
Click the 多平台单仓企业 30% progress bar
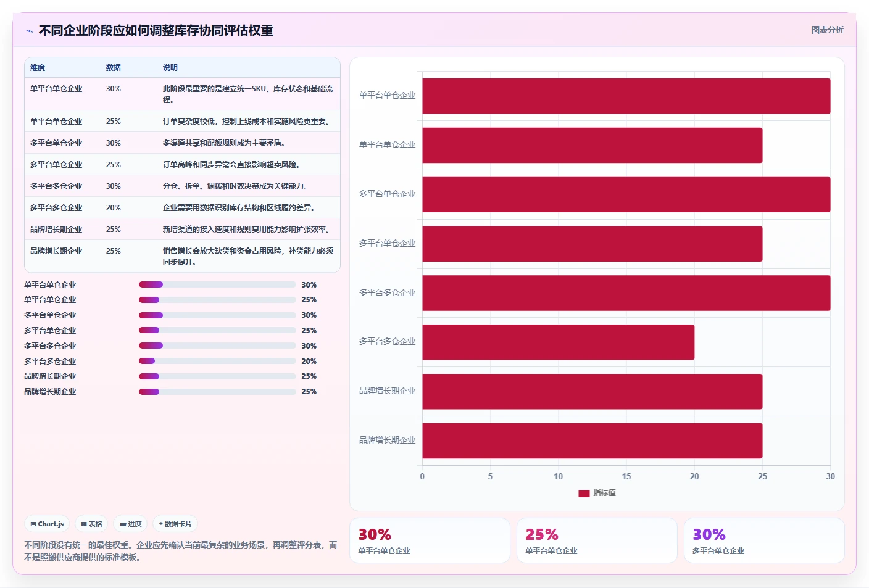pyautogui.click(x=217, y=315)
